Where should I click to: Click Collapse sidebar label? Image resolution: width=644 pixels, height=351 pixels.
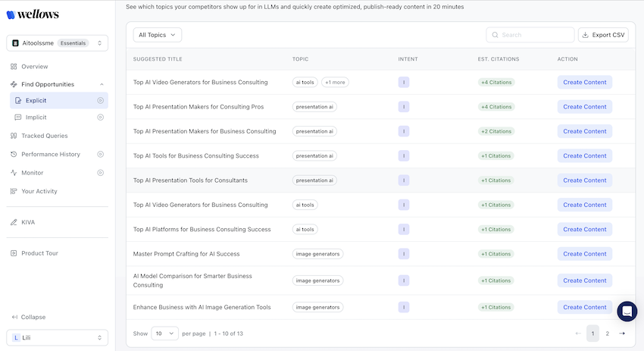coord(33,317)
